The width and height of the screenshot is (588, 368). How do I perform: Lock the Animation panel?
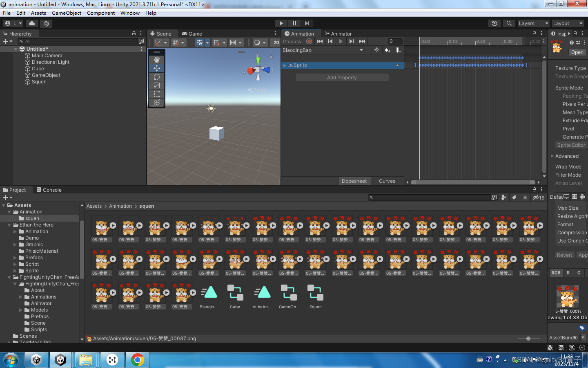pos(535,33)
